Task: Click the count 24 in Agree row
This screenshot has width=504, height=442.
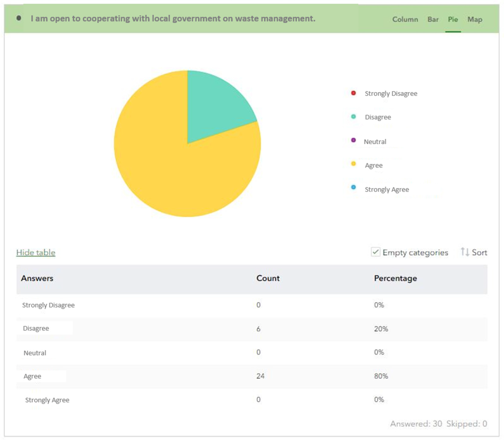Action: [x=260, y=376]
